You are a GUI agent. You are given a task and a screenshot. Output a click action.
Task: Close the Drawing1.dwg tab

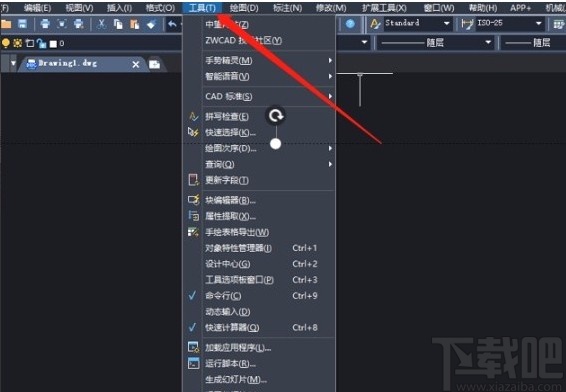136,65
